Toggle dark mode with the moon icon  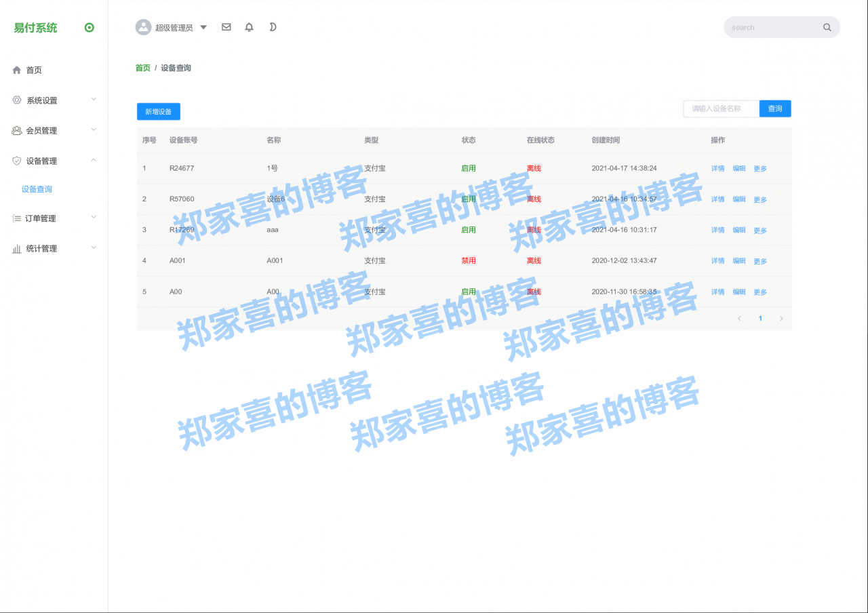tap(273, 27)
